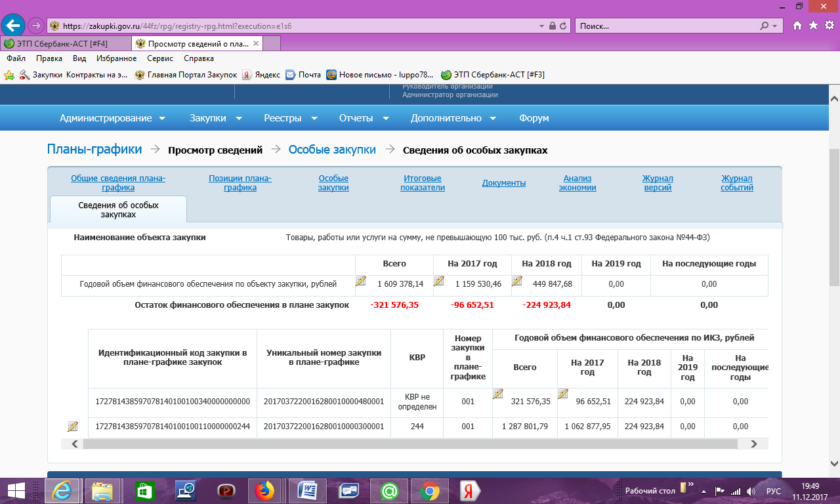Click the edit pencil beside the KVR 244 row
Screen dimensions: 840x504
[x=72, y=427]
